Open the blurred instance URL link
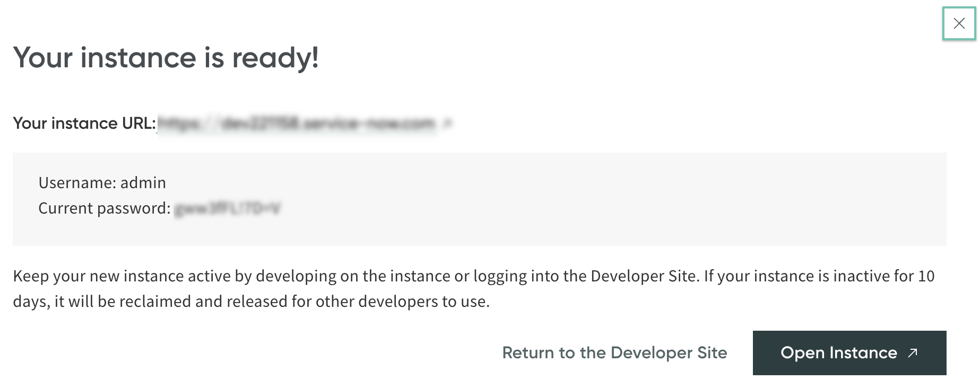The width and height of the screenshot is (980, 389). tap(297, 123)
